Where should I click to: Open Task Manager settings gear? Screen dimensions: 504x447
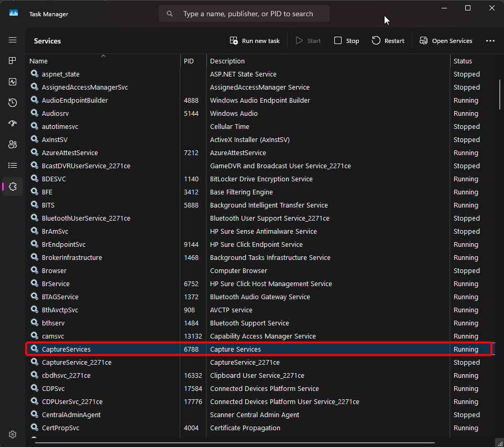pos(13,434)
